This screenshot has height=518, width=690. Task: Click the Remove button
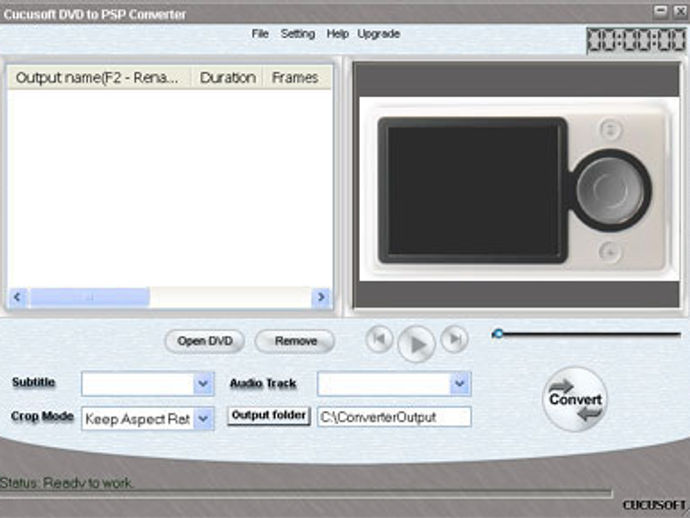click(295, 341)
